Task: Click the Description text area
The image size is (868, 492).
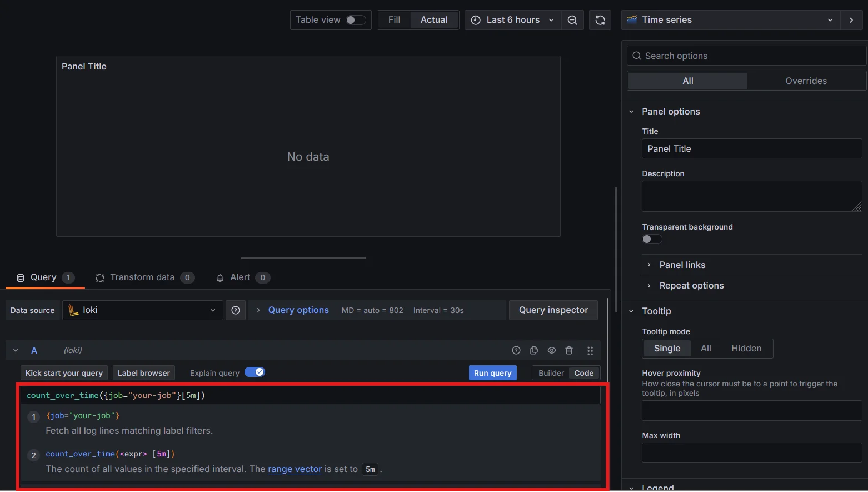Action: click(x=752, y=196)
